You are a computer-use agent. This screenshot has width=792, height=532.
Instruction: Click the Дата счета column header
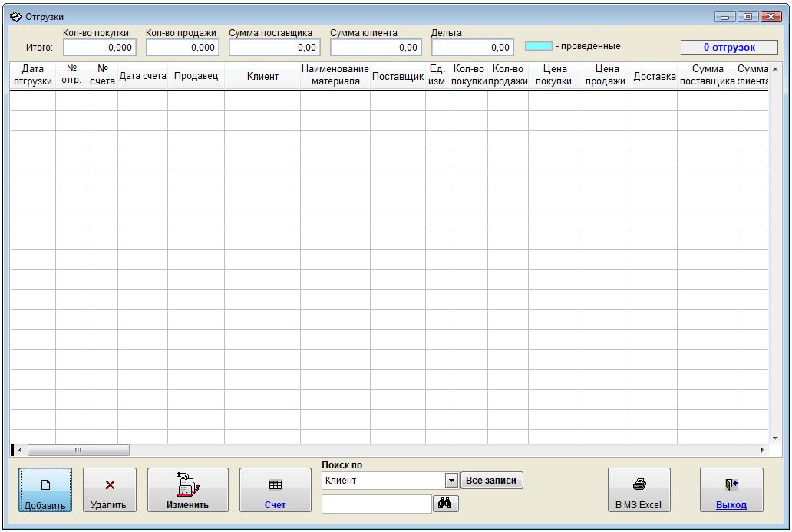pos(143,75)
